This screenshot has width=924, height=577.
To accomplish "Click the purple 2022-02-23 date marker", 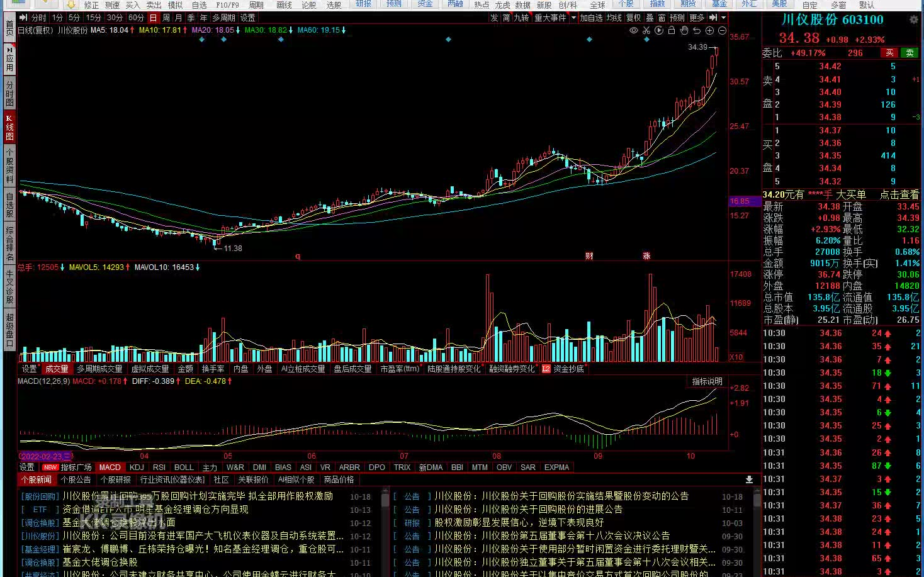I will tap(45, 456).
